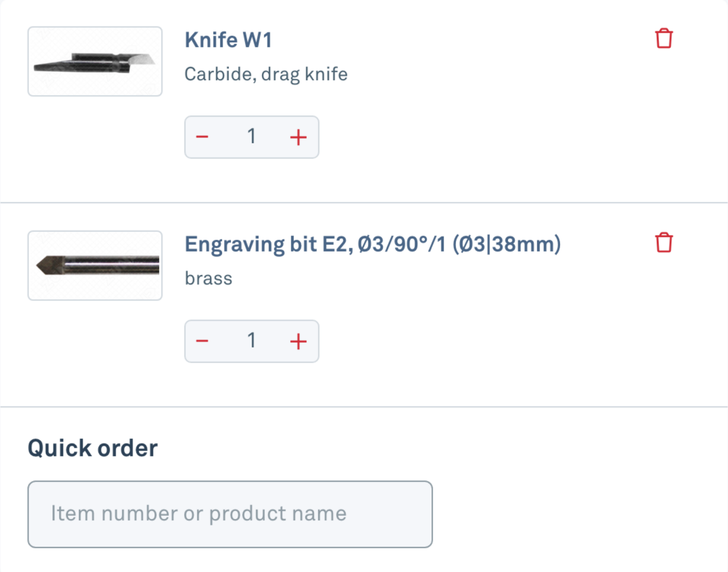Screen dimensions: 728x572
Task: Select the Knife W1 cart row
Action: pos(364,99)
